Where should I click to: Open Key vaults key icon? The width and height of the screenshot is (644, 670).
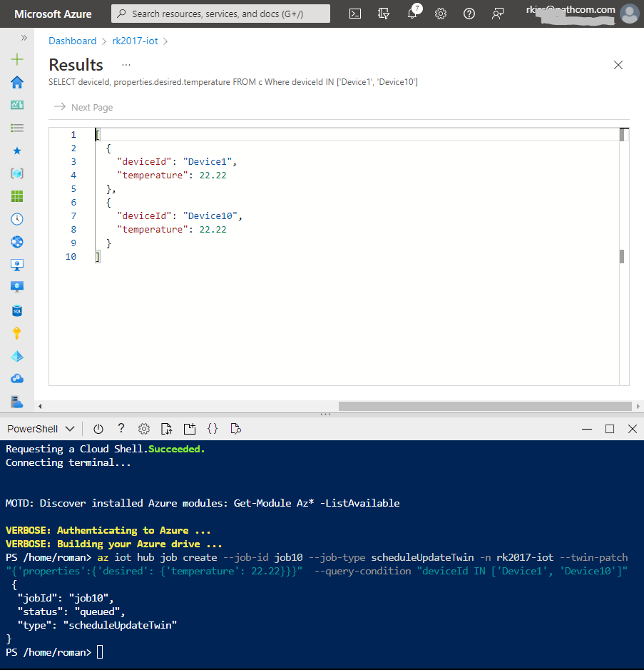17,333
